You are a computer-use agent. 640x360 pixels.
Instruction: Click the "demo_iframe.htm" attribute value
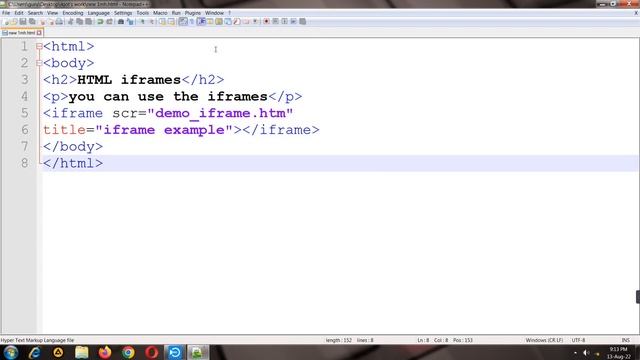(x=220, y=113)
